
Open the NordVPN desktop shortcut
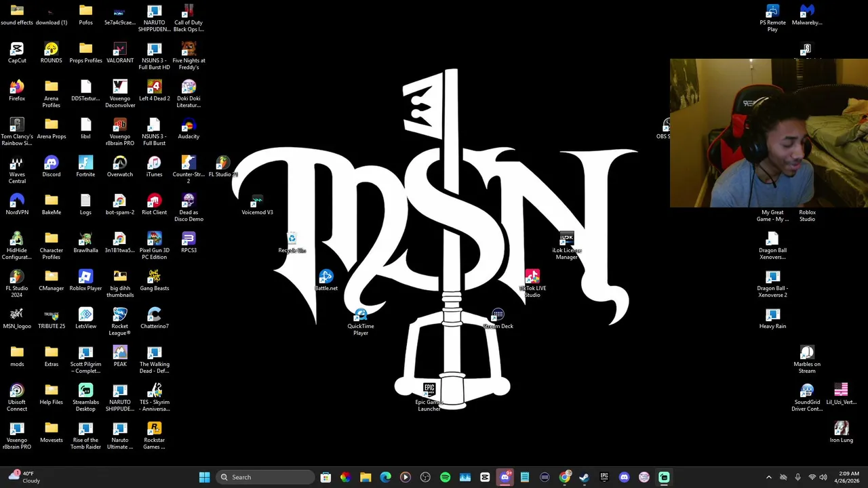[x=17, y=205]
